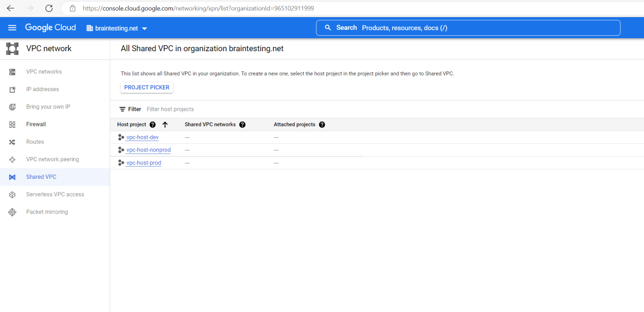Show help for Attached projects column

click(x=322, y=124)
